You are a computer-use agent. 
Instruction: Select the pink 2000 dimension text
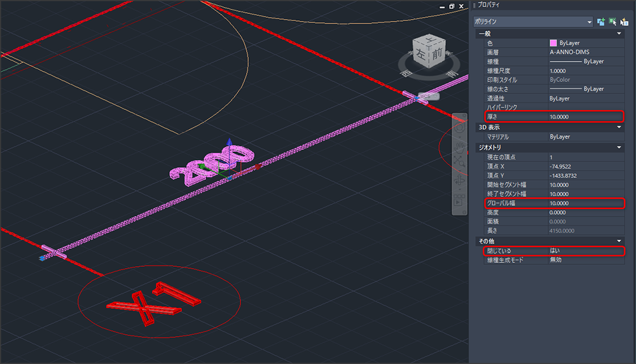(x=212, y=165)
